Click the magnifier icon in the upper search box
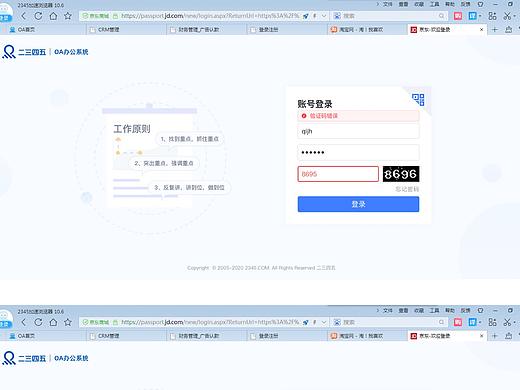The height and width of the screenshot is (390, 520). pyautogui.click(x=441, y=16)
